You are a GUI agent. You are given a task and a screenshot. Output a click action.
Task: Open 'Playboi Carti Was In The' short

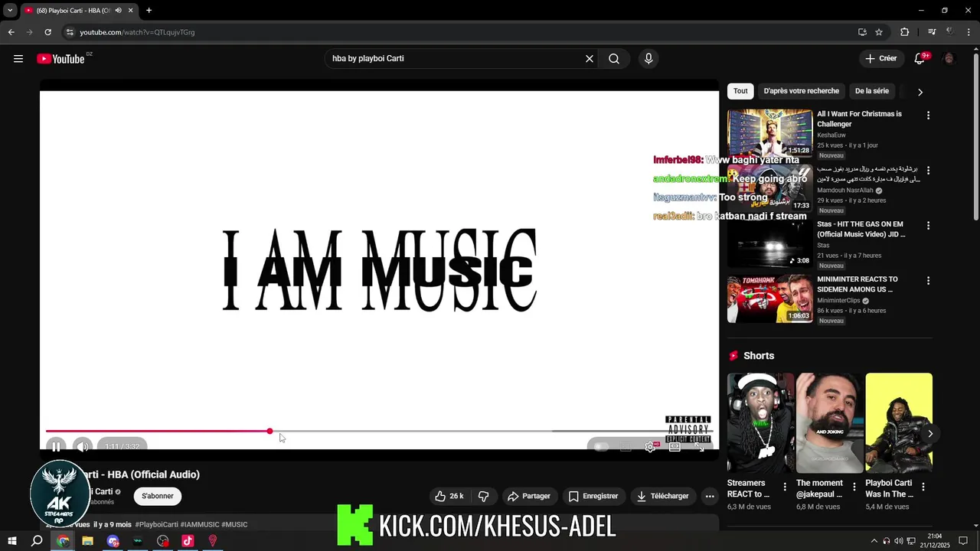coord(899,423)
